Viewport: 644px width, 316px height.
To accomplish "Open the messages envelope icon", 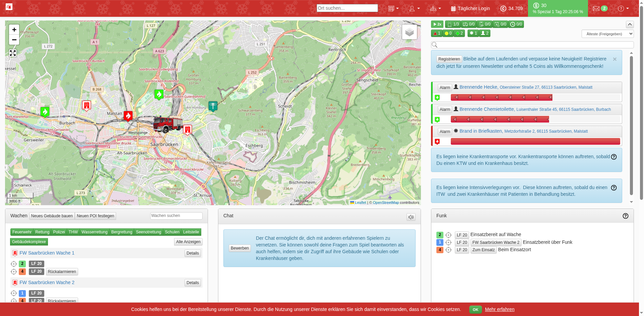I will point(596,8).
